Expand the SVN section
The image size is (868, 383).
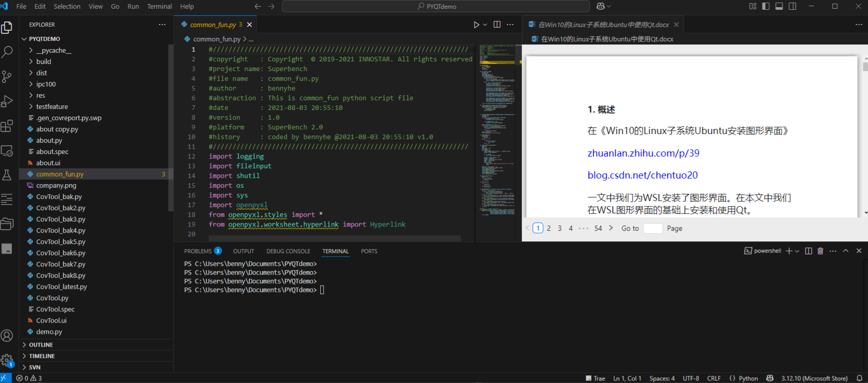pyautogui.click(x=35, y=367)
